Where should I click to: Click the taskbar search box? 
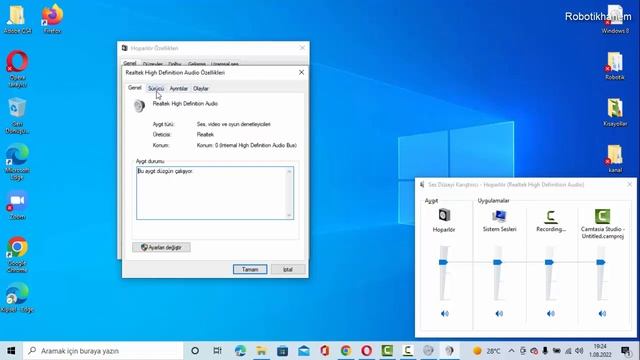tap(104, 351)
